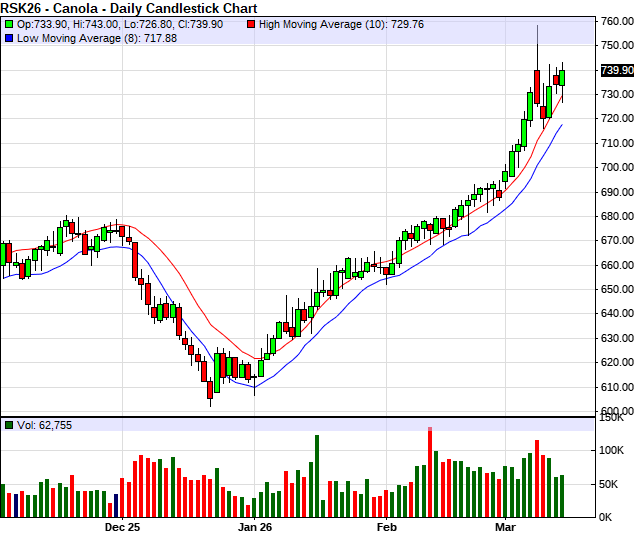
Task: Click the green OHLC legend swatch
Action: point(9,23)
